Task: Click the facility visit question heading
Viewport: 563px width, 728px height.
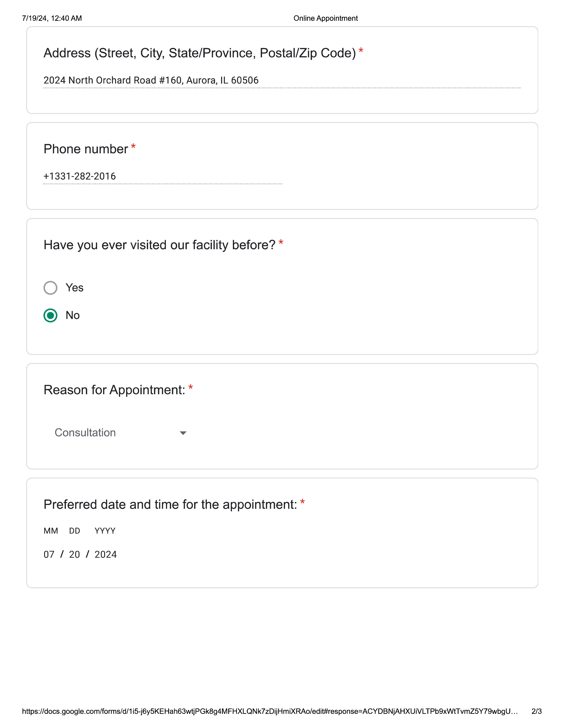Action: click(159, 245)
